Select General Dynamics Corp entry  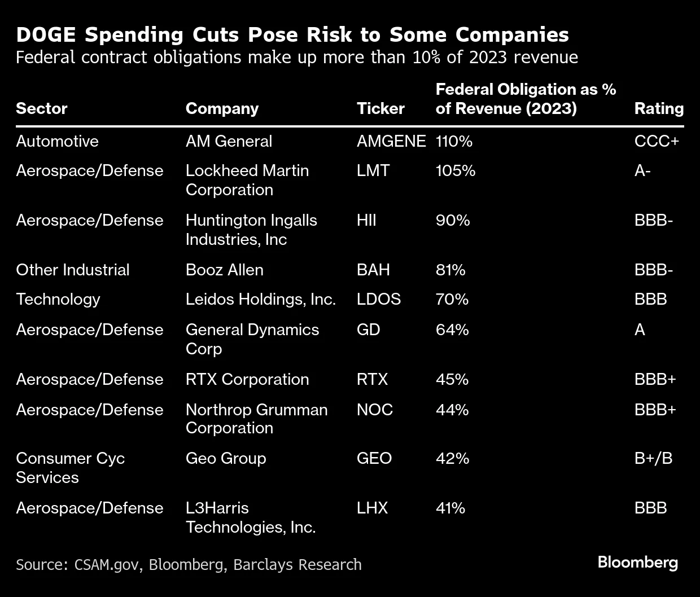(x=252, y=339)
